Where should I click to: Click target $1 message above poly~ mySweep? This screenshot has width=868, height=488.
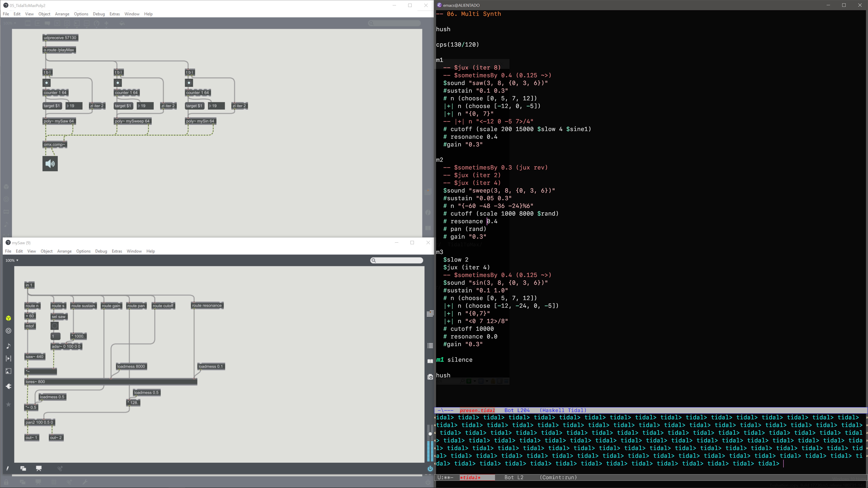coord(123,106)
